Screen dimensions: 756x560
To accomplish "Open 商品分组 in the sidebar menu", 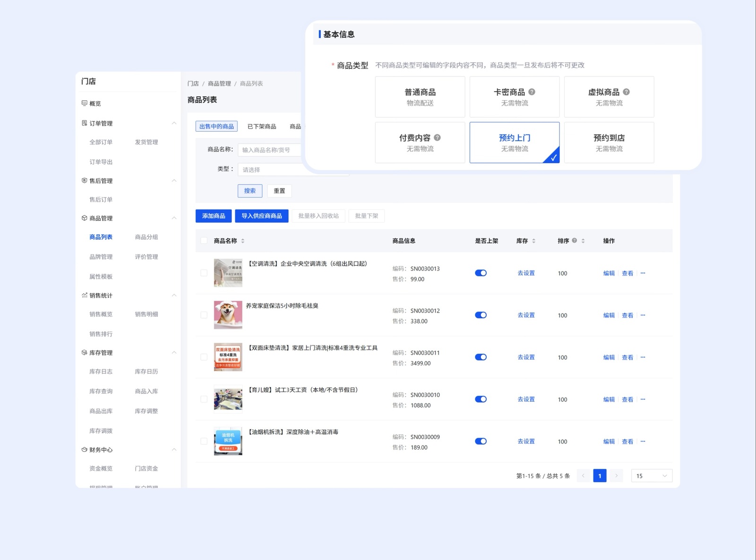I will click(146, 237).
